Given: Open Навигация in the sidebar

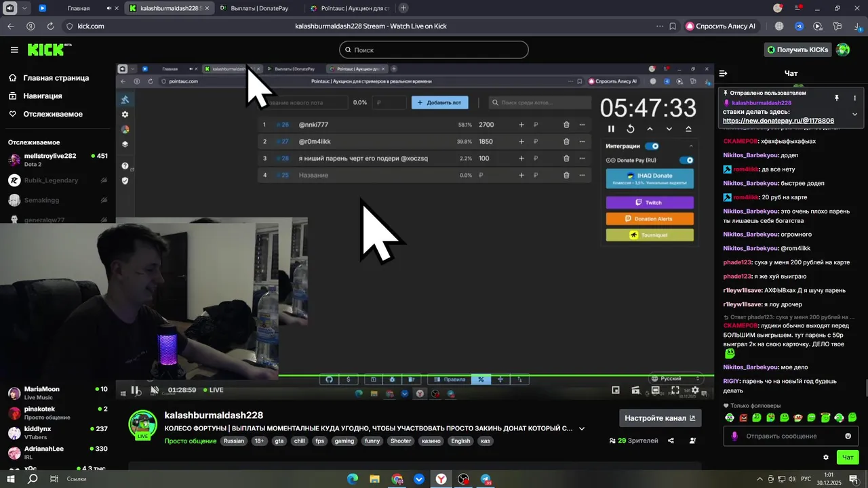Looking at the screenshot, I should click(x=37, y=96).
